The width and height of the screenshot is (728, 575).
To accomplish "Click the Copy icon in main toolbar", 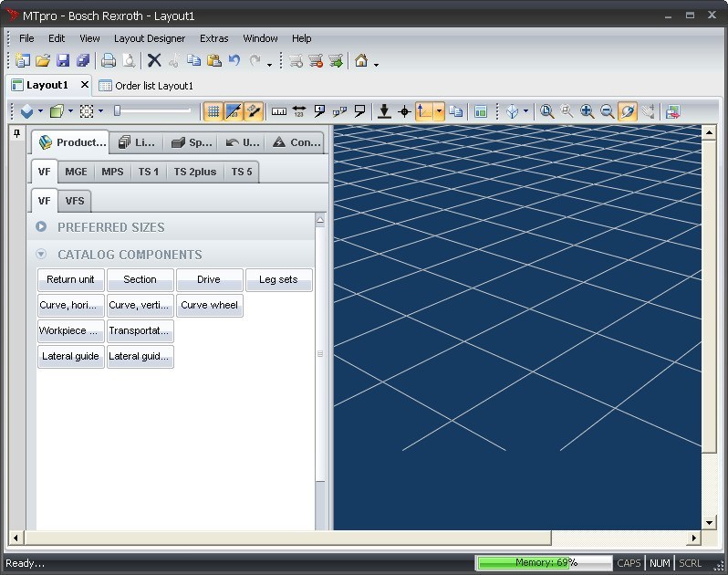I will pyautogui.click(x=193, y=61).
